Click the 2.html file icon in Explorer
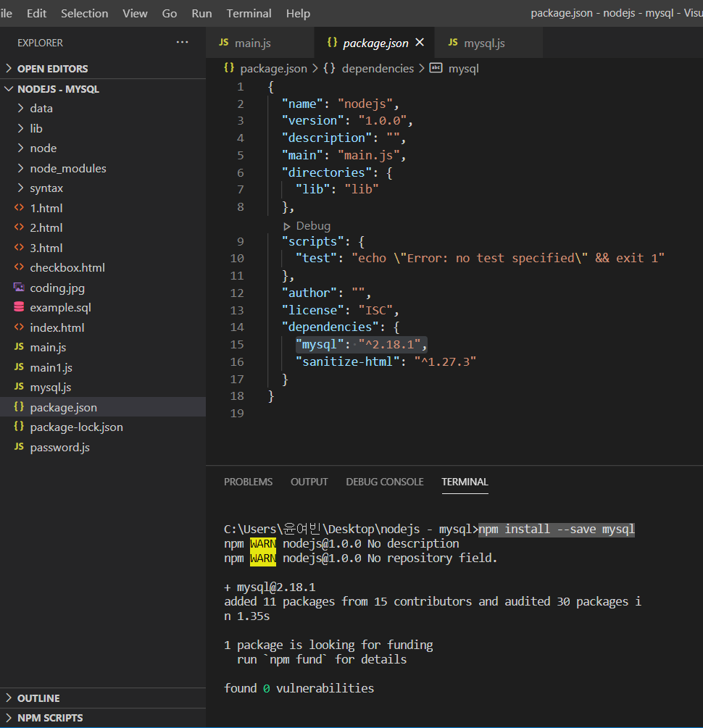This screenshot has width=703, height=728. coord(19,227)
